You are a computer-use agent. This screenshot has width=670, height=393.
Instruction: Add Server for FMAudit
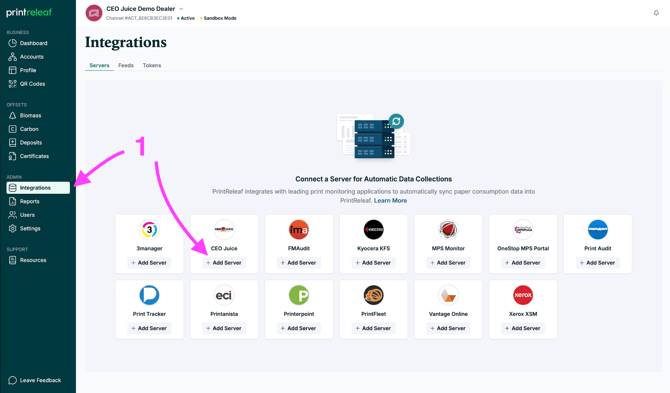pyautogui.click(x=299, y=263)
